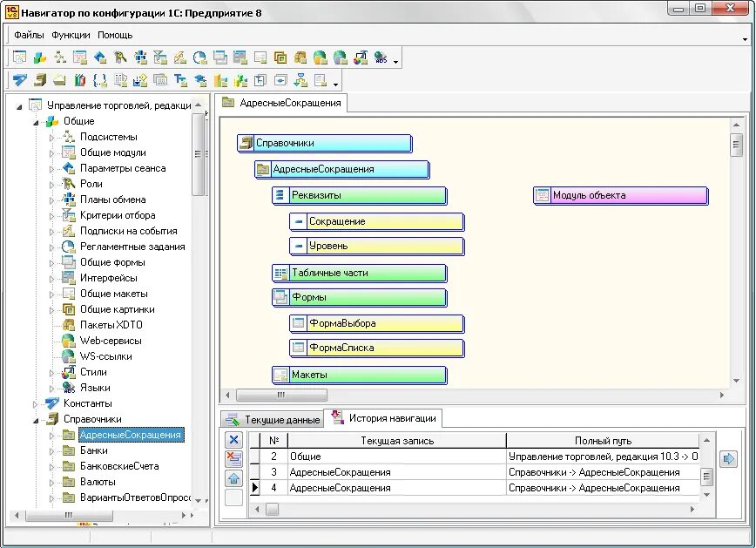Screen dimensions: 756x548
Task: Expand the Общие формы tree node
Action: click(x=51, y=263)
